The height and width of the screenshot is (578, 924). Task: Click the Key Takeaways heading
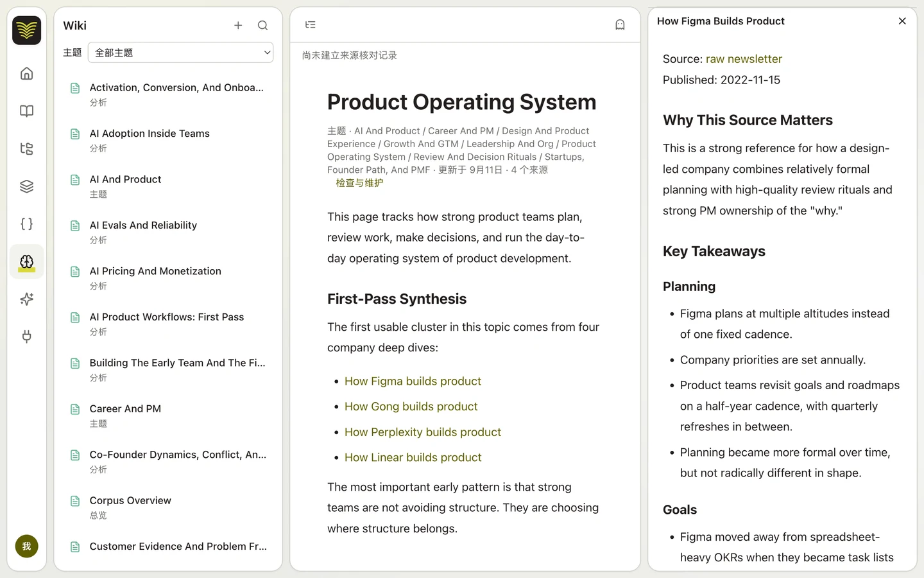[714, 251]
